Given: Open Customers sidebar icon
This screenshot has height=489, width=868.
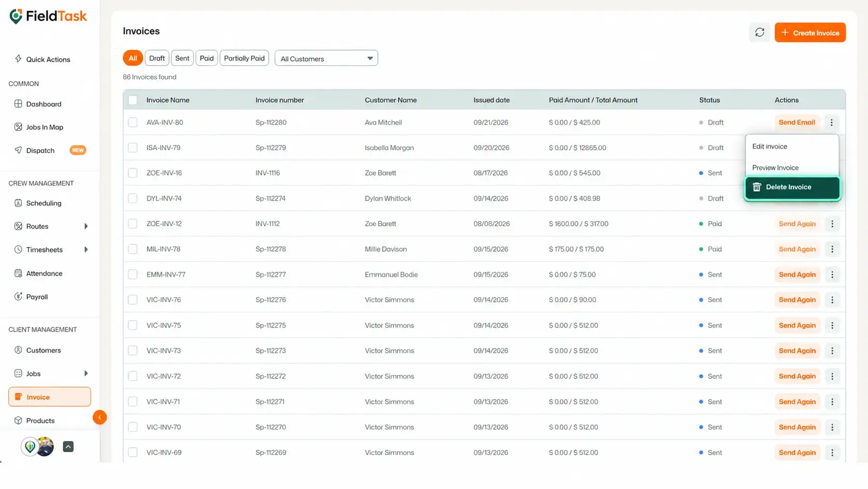Looking at the screenshot, I should coord(18,350).
